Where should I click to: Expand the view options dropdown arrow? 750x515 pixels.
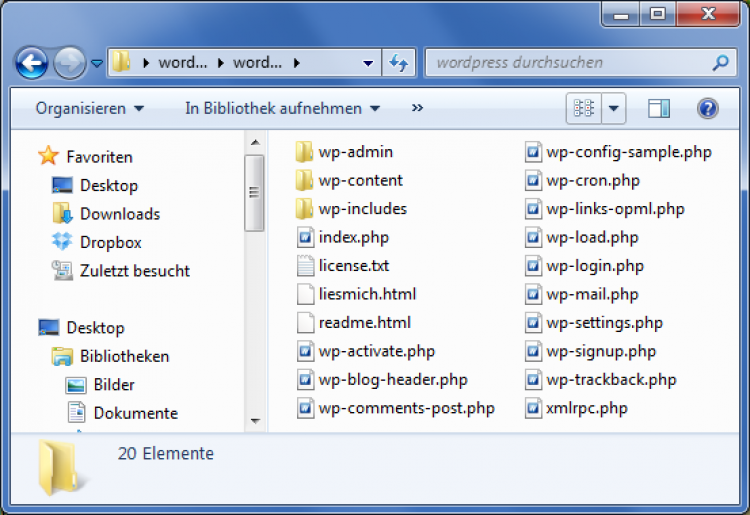click(613, 108)
